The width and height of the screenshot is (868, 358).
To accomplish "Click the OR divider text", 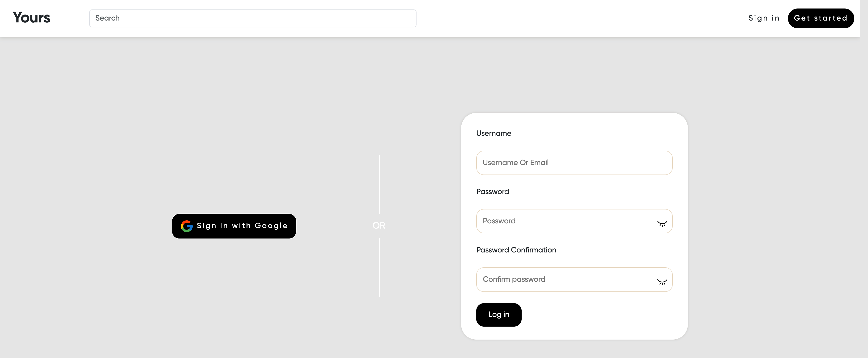I will point(379,226).
